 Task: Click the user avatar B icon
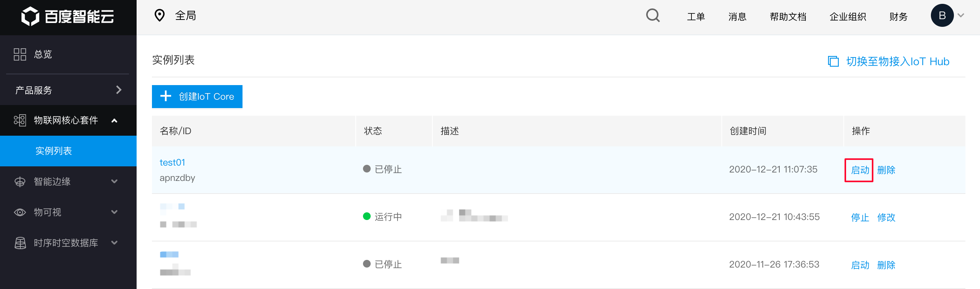point(942,15)
